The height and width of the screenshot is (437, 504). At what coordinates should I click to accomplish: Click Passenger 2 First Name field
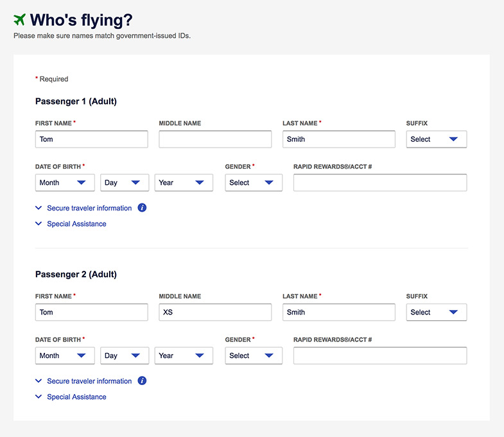coord(92,313)
